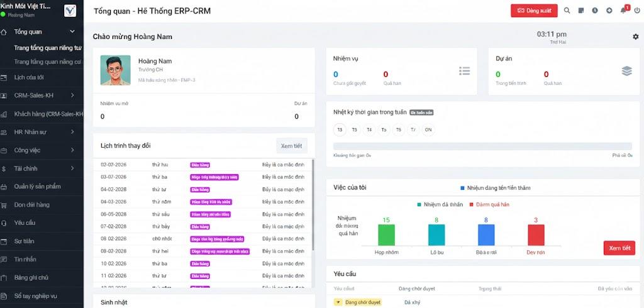Click the blue chart bar labeled 8
This screenshot has height=308, width=644.
click(x=486, y=235)
